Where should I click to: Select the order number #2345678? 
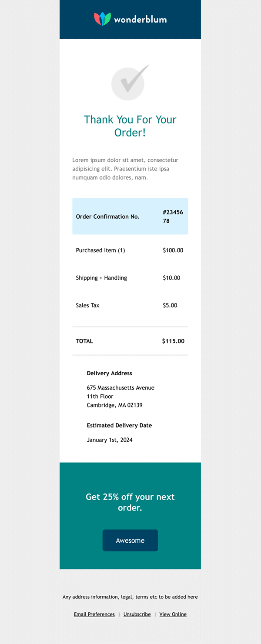point(173,217)
